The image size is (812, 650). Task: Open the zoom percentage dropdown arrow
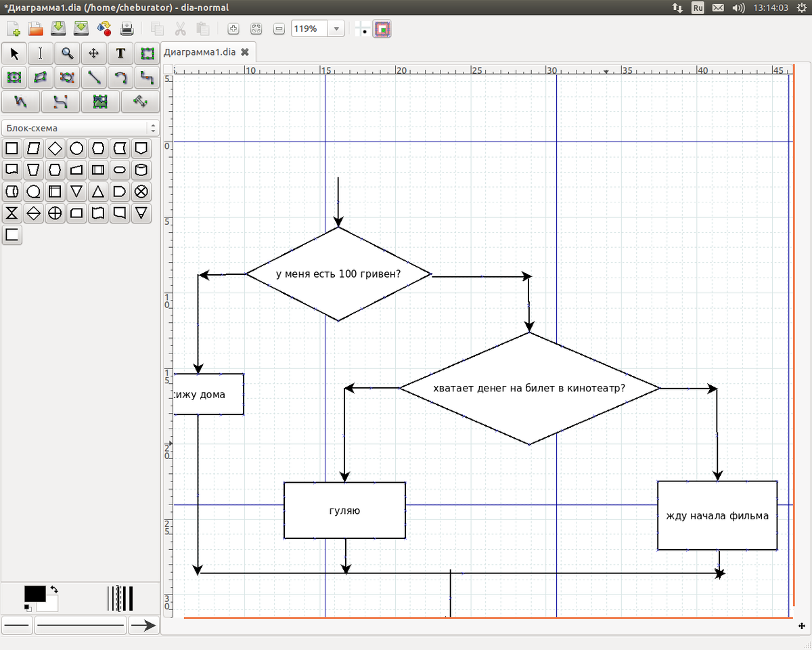click(336, 29)
